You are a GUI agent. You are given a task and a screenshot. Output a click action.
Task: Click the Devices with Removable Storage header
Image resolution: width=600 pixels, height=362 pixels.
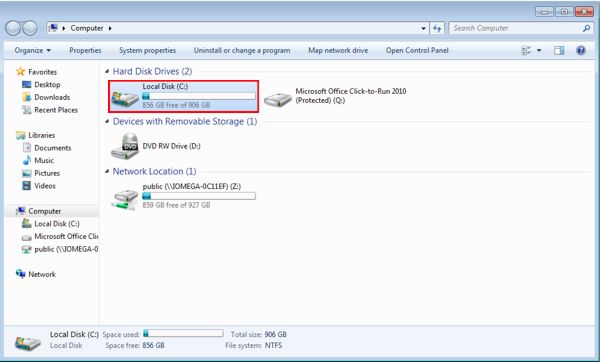(x=185, y=121)
